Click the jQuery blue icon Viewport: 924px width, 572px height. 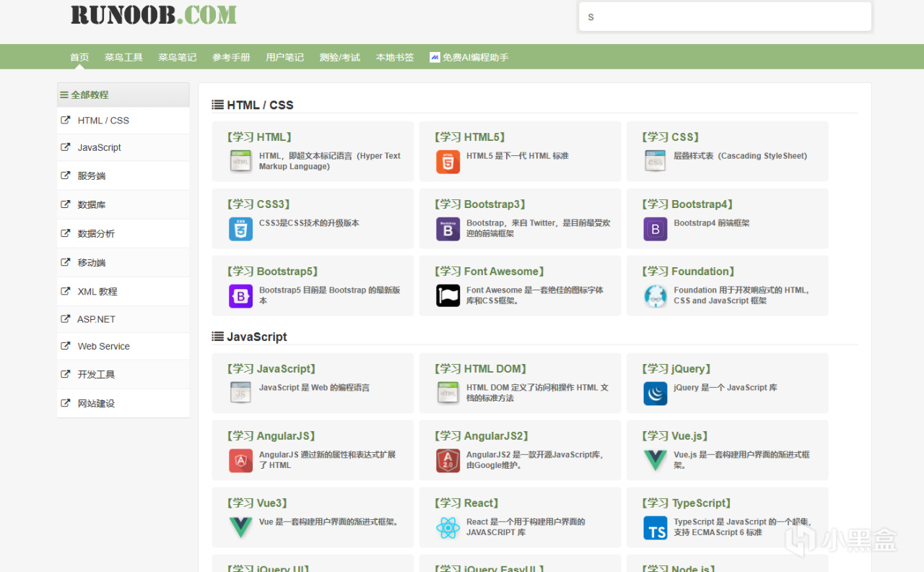click(655, 393)
